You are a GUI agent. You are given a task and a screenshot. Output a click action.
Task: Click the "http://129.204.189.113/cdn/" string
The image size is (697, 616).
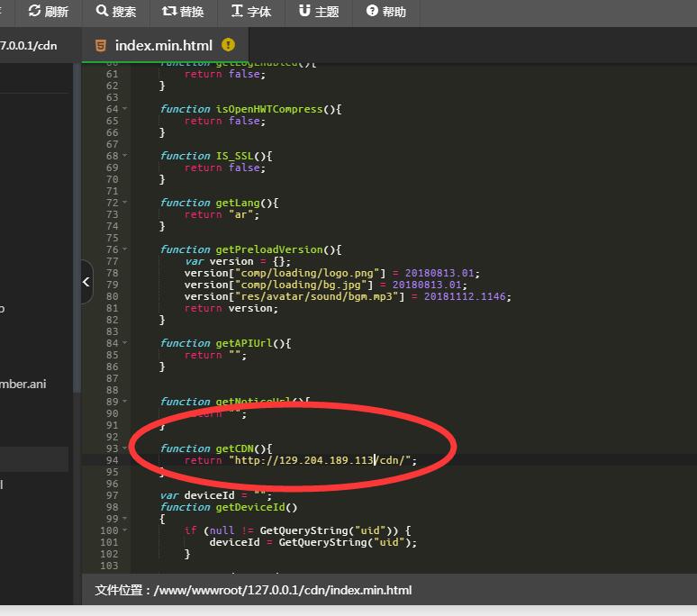(x=321, y=460)
